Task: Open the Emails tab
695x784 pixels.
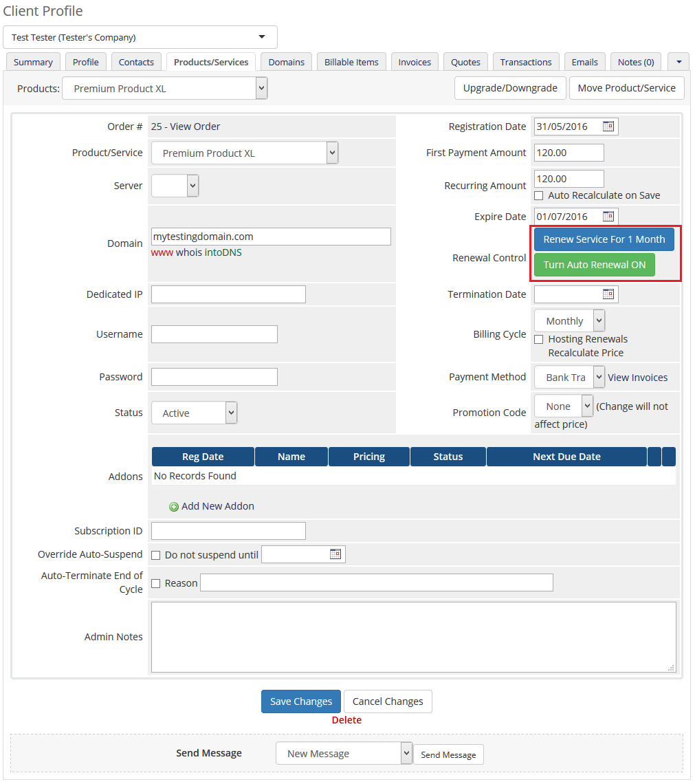Action: [584, 62]
